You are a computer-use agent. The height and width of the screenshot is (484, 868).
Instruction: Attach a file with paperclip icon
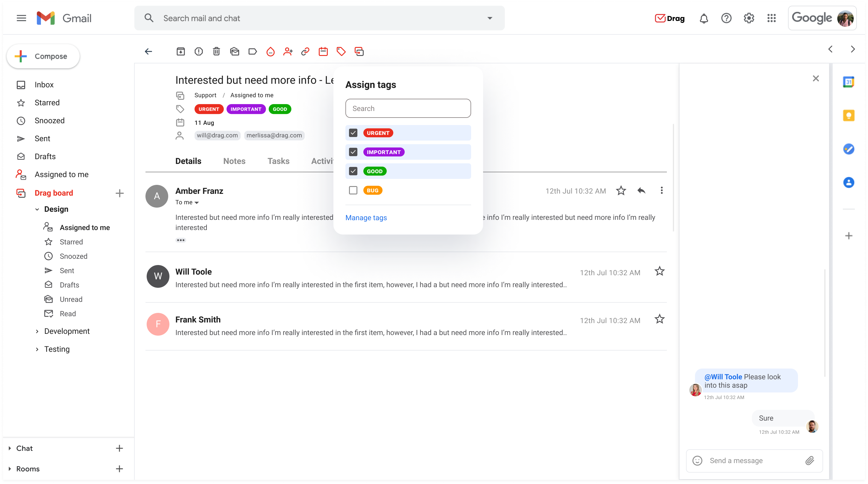pos(810,460)
